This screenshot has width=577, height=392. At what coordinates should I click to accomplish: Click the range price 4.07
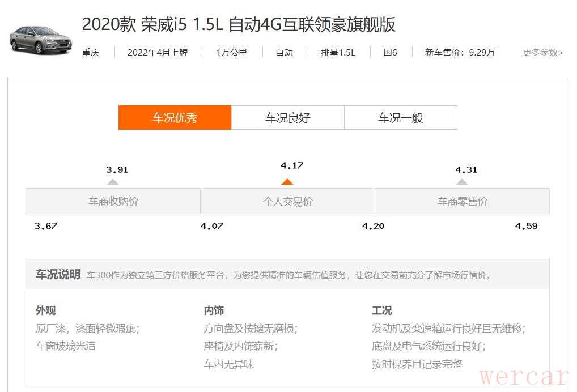pyautogui.click(x=211, y=226)
